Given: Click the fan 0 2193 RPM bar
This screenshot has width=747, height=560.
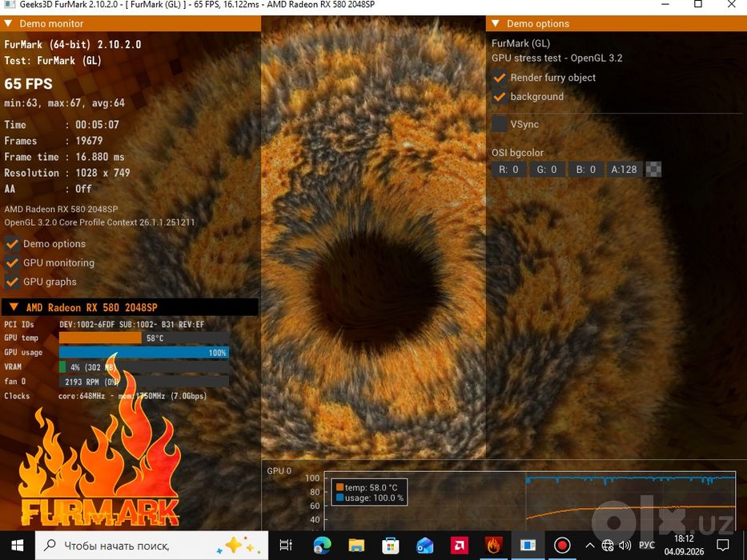Looking at the screenshot, I should tap(144, 382).
